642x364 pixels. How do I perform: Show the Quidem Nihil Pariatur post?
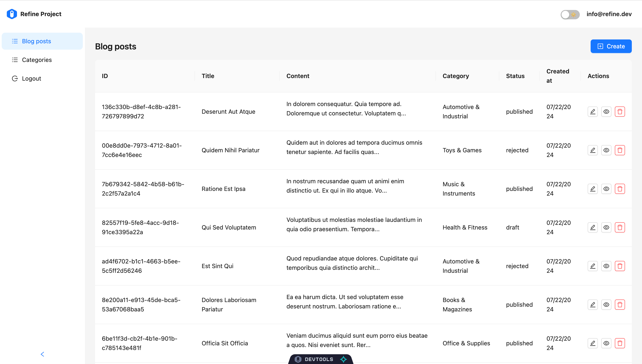click(606, 150)
